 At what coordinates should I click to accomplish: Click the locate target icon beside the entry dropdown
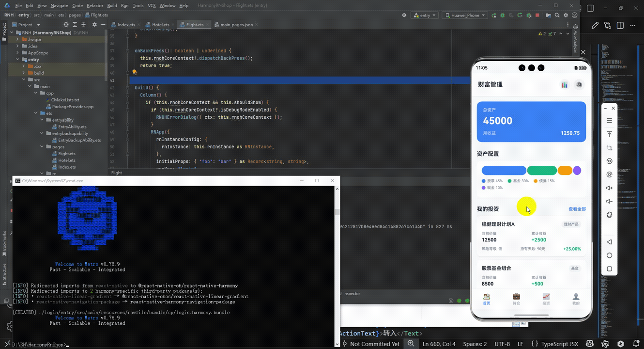click(404, 16)
